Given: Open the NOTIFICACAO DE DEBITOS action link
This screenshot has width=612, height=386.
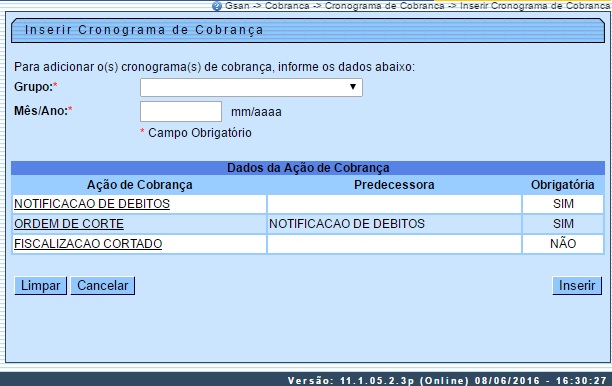Looking at the screenshot, I should pyautogui.click(x=92, y=204).
